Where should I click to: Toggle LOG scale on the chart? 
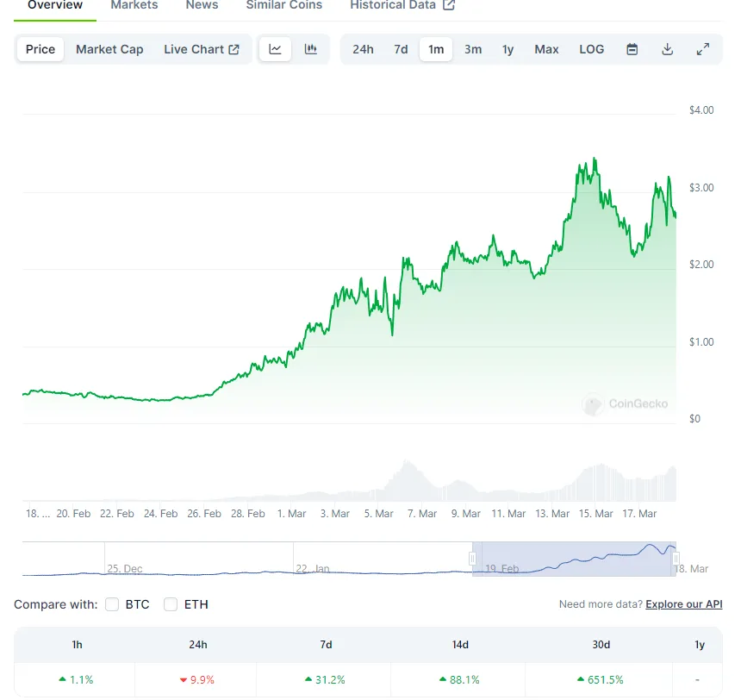[591, 49]
